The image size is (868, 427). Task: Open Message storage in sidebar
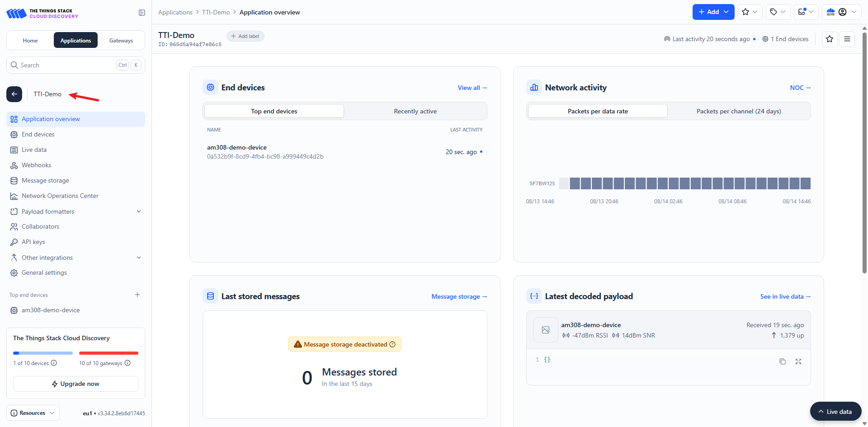pyautogui.click(x=75, y=181)
